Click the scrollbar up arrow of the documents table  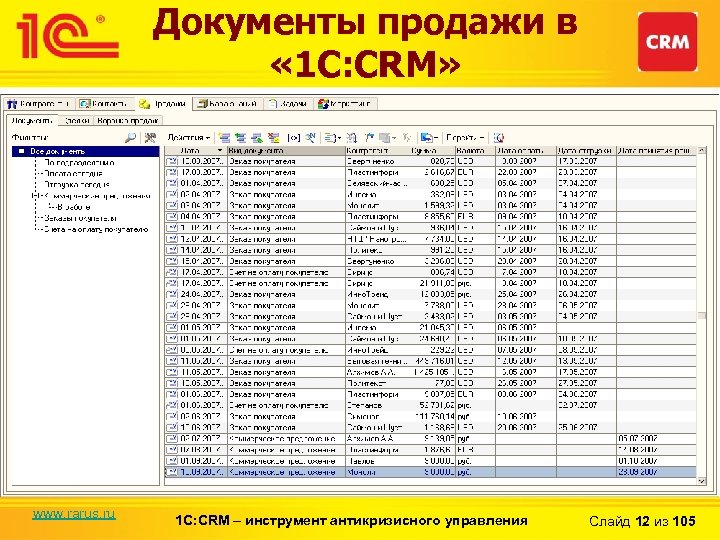click(701, 151)
